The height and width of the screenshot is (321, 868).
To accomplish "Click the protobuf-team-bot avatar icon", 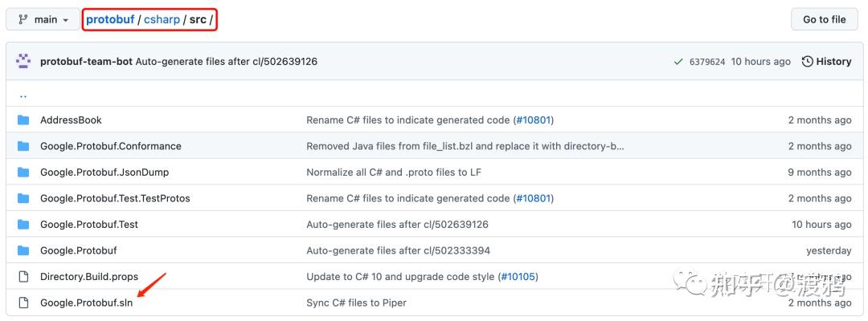I will [23, 62].
